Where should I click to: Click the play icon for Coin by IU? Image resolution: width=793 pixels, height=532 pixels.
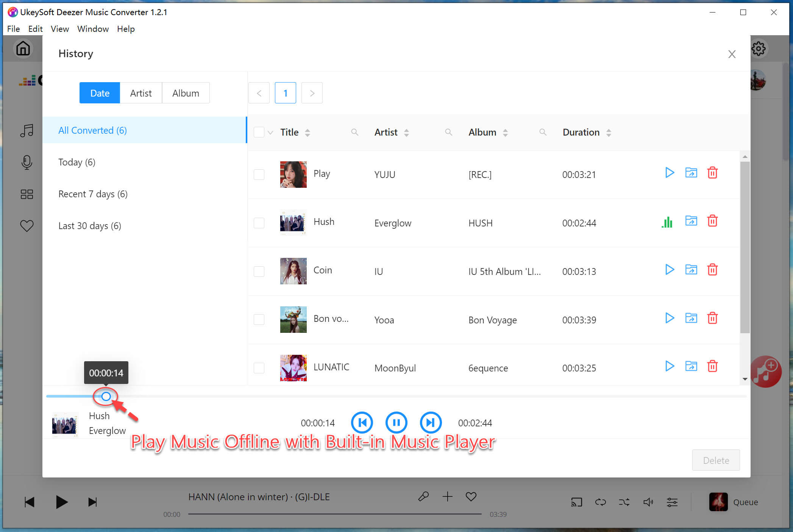pyautogui.click(x=669, y=270)
